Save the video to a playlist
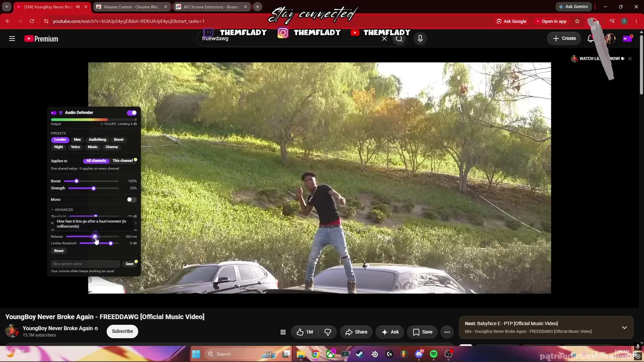 point(423,332)
